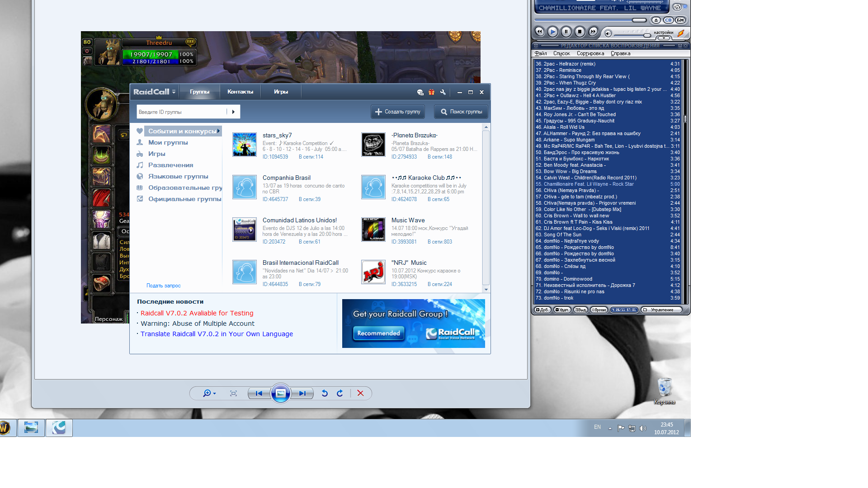Switch to the Игры tab in RaidCall
This screenshot has height=488, width=868.
pyautogui.click(x=281, y=92)
